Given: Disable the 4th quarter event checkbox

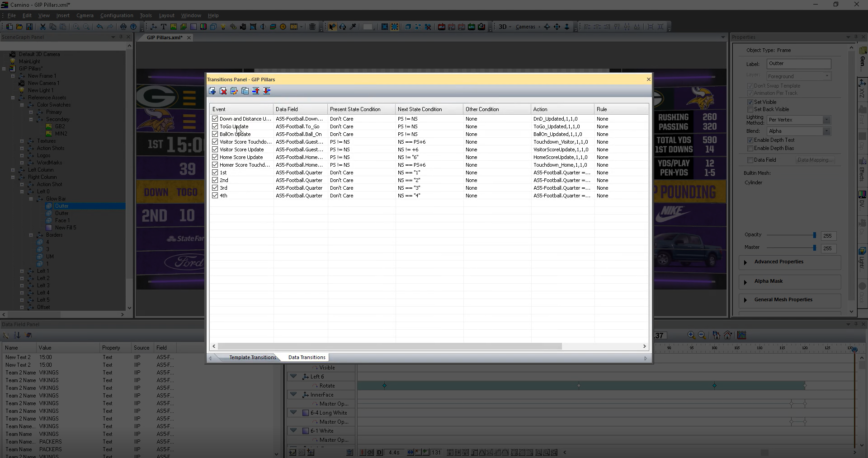Looking at the screenshot, I should [x=215, y=196].
